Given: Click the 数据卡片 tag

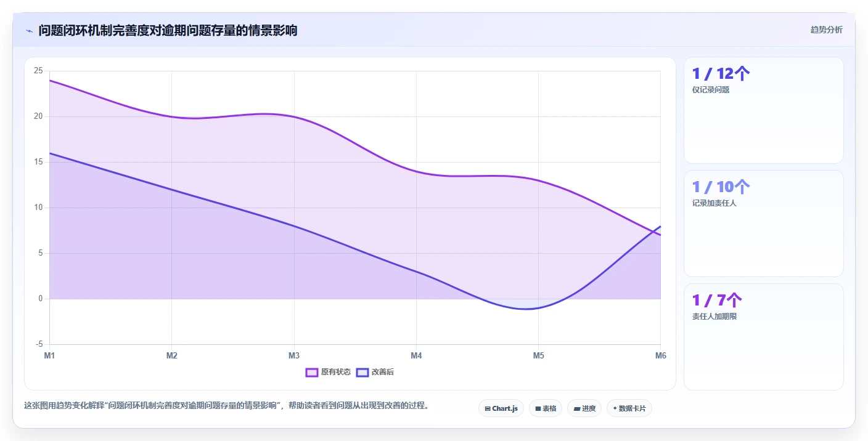Looking at the screenshot, I should pyautogui.click(x=629, y=408).
